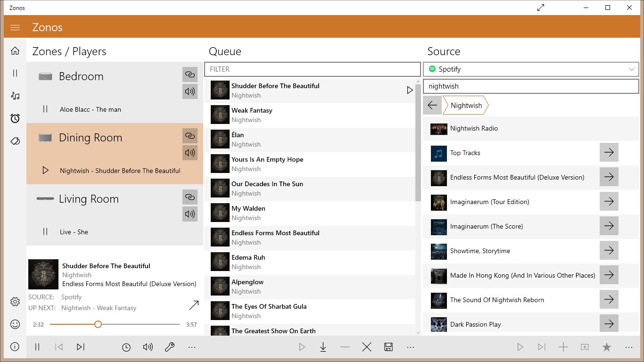The image size is (644, 362).
Task: Open more source options (ellipsis)
Action: tap(628, 347)
